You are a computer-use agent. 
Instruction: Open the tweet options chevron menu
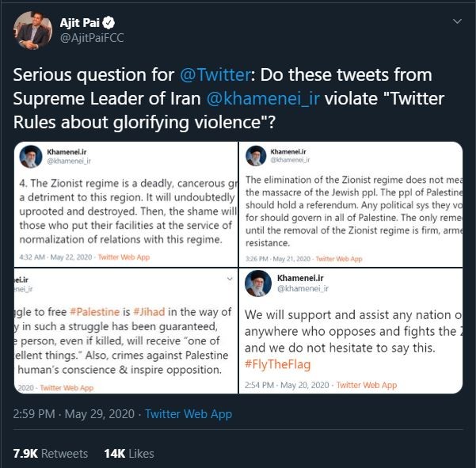pos(456,21)
